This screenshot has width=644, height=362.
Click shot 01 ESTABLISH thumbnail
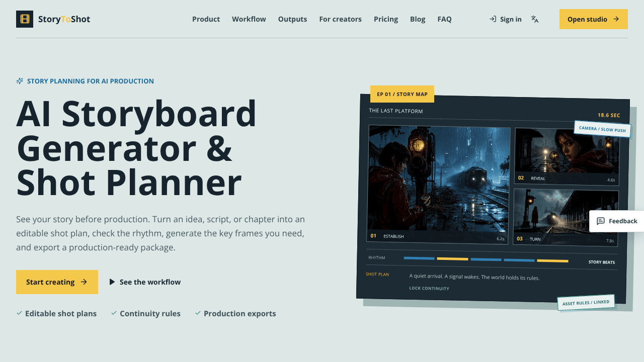pyautogui.click(x=438, y=185)
